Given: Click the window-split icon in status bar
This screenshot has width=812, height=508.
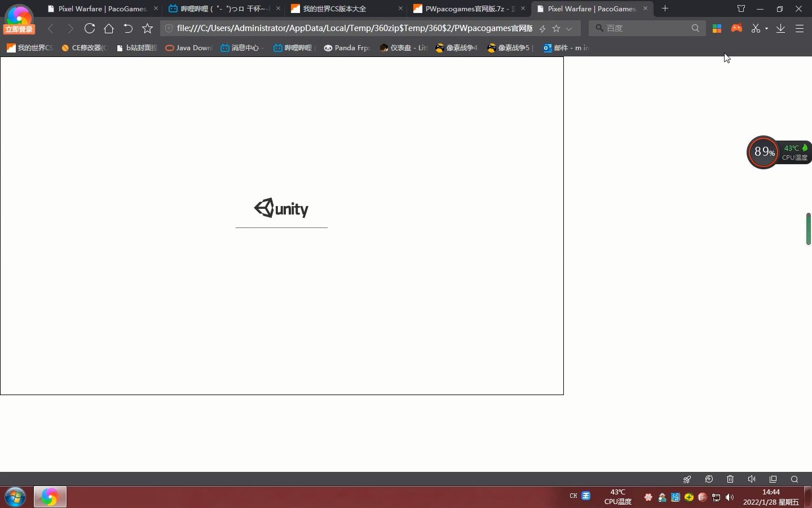Looking at the screenshot, I should [x=773, y=479].
